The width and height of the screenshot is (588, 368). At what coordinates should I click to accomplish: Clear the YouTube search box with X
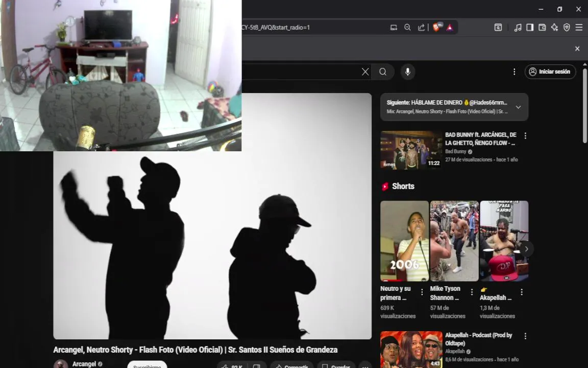365,72
